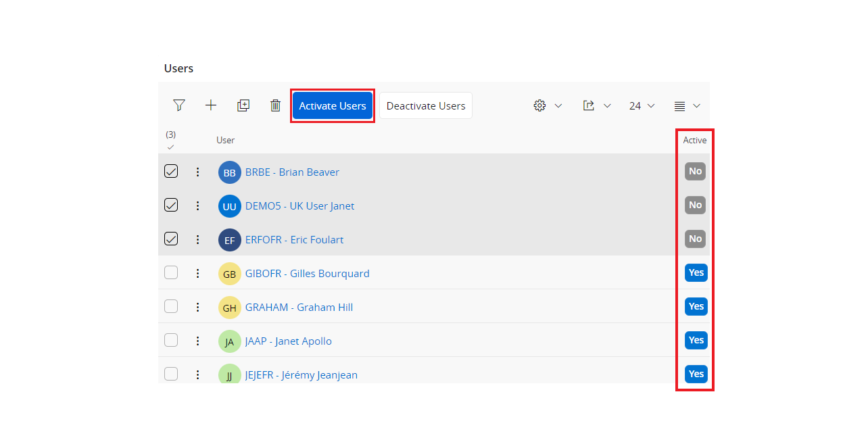
Task: Click the User column header
Action: click(226, 140)
